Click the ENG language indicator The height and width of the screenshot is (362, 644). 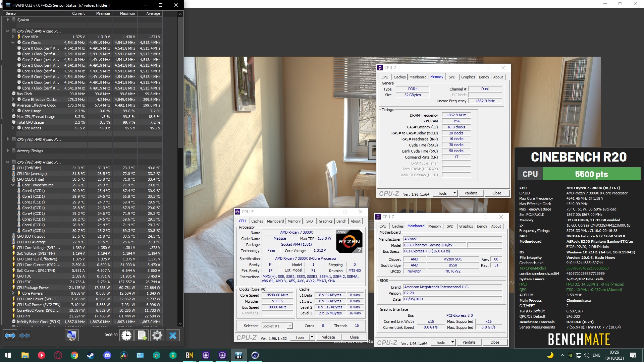[x=596, y=355]
